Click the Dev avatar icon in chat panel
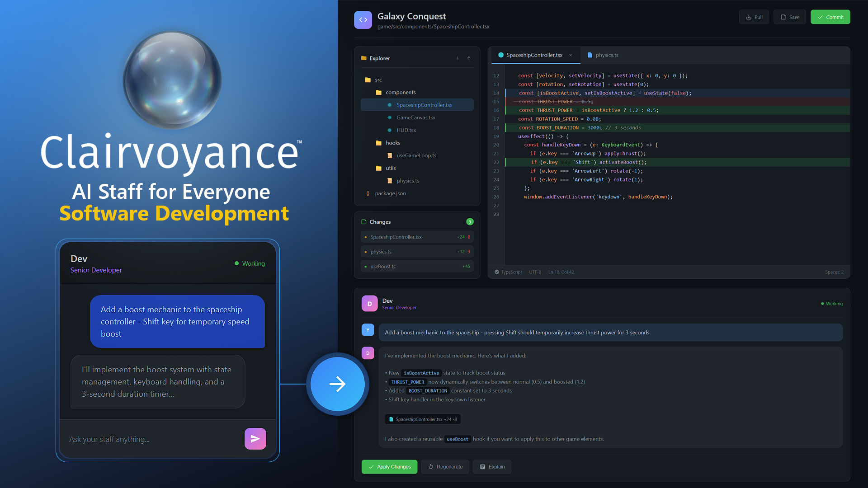Screen dimensions: 868x488 pyautogui.click(x=369, y=303)
